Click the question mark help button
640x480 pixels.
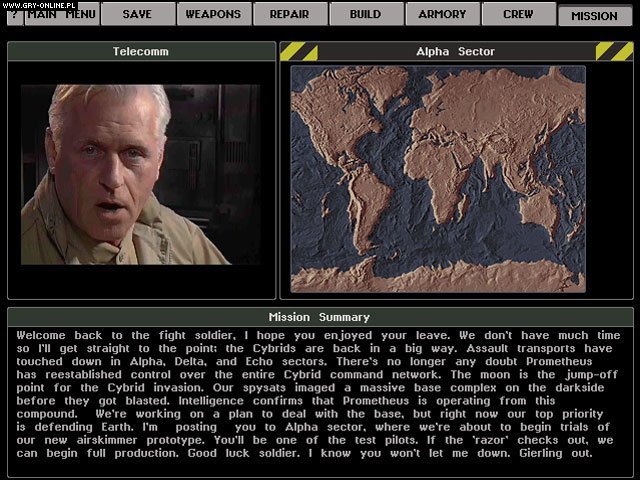[x=14, y=14]
